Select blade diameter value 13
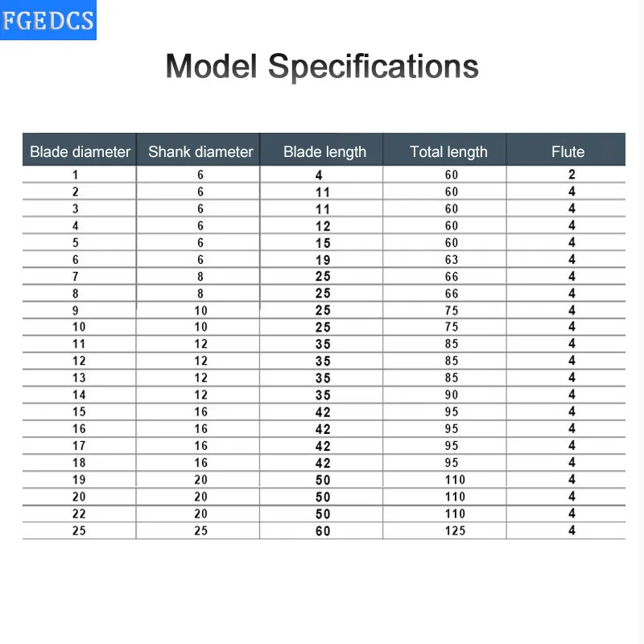Screen dimensions: 644x644 79,378
